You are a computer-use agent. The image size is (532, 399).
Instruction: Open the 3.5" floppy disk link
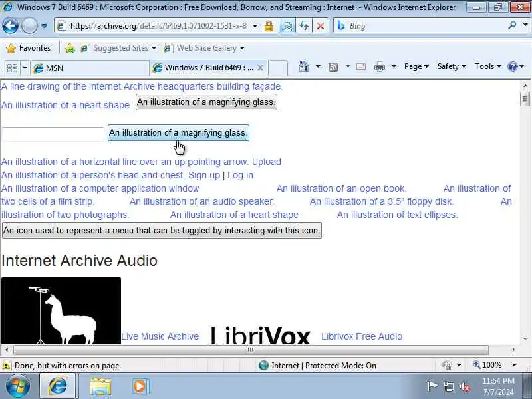[x=382, y=201]
